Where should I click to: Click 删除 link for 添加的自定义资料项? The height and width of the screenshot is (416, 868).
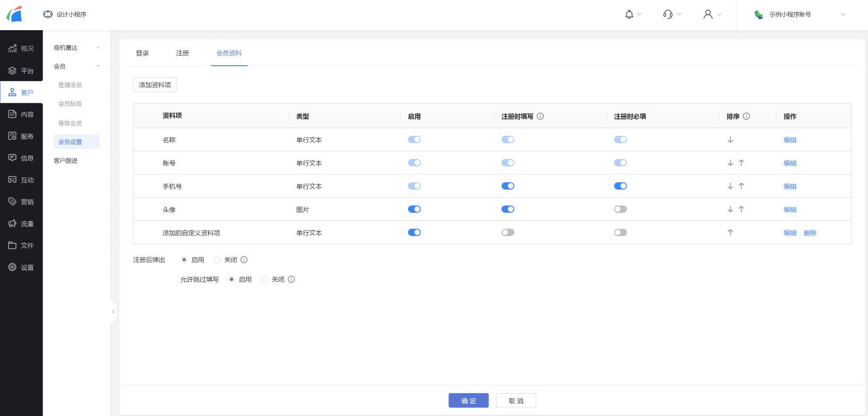(x=810, y=233)
